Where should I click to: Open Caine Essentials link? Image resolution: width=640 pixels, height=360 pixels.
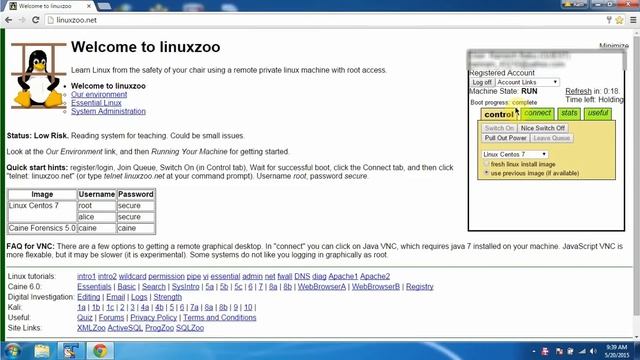coord(94,287)
